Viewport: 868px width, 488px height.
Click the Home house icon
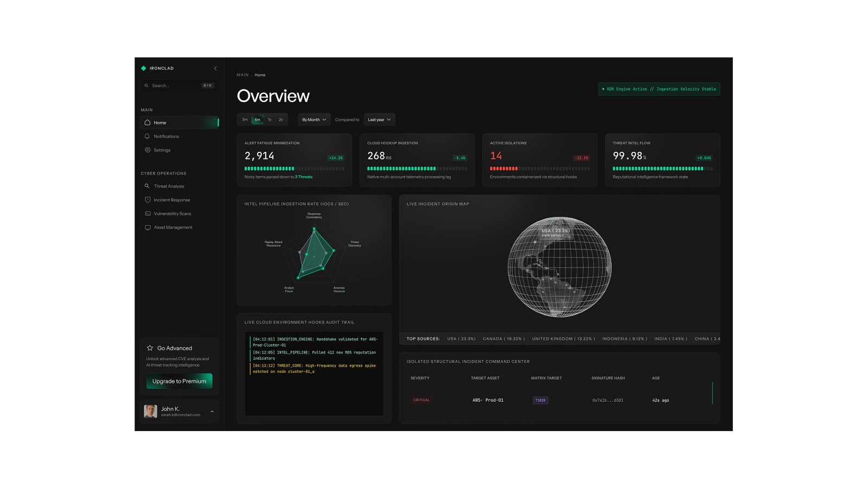pos(147,123)
